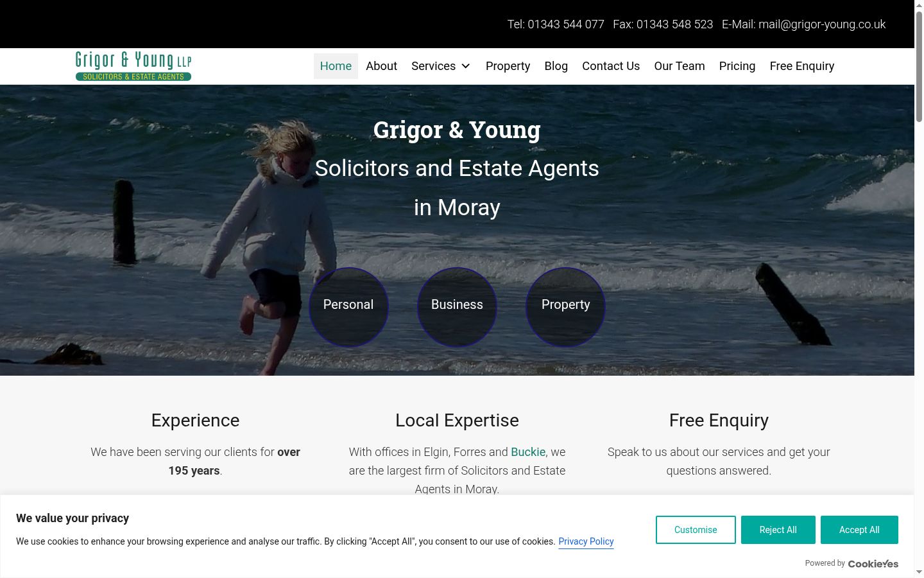Viewport: 924px width, 578px height.
Task: Open Contact Us in navigation
Action: pos(611,66)
